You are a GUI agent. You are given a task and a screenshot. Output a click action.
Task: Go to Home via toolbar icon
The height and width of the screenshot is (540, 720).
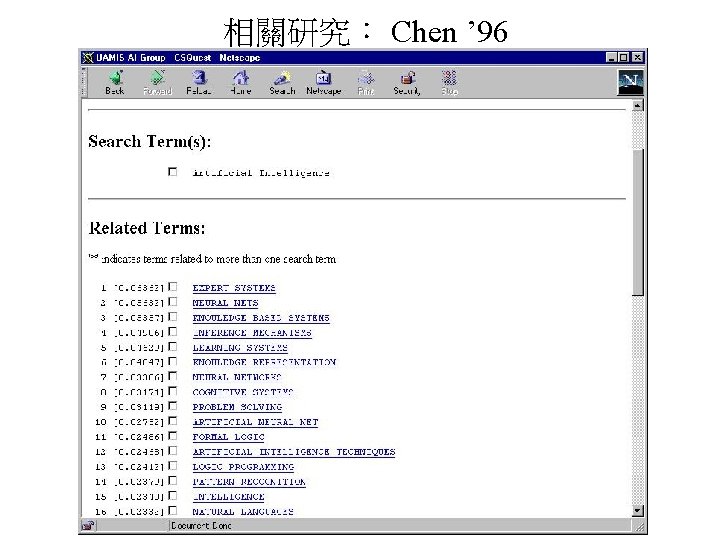[x=241, y=83]
